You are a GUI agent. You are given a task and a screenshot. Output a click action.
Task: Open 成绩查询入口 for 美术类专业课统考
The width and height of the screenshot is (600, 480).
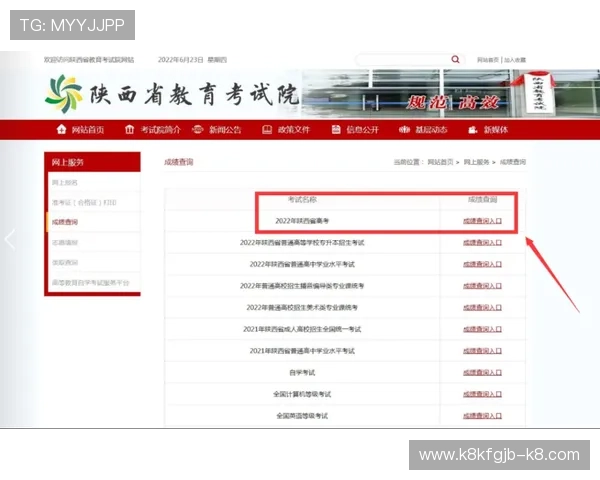[x=482, y=307]
